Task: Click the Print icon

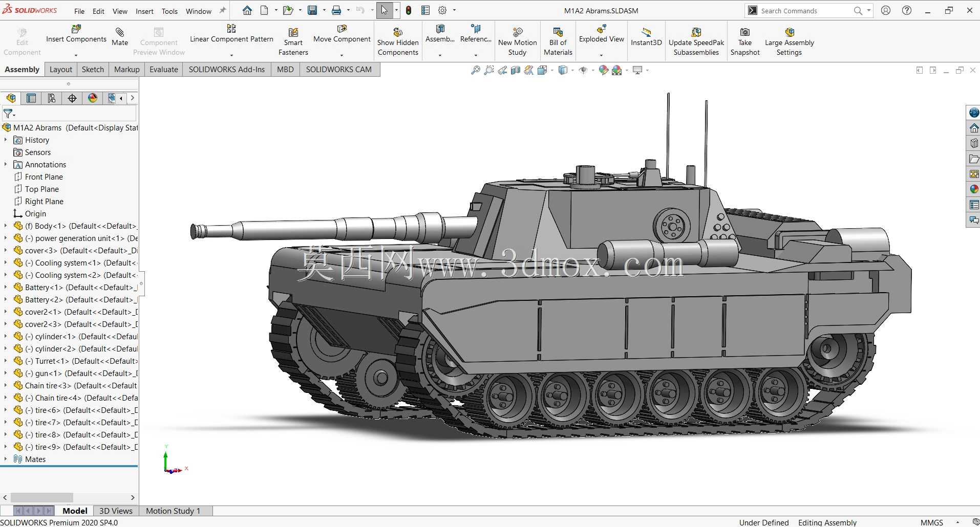Action: 336,10
